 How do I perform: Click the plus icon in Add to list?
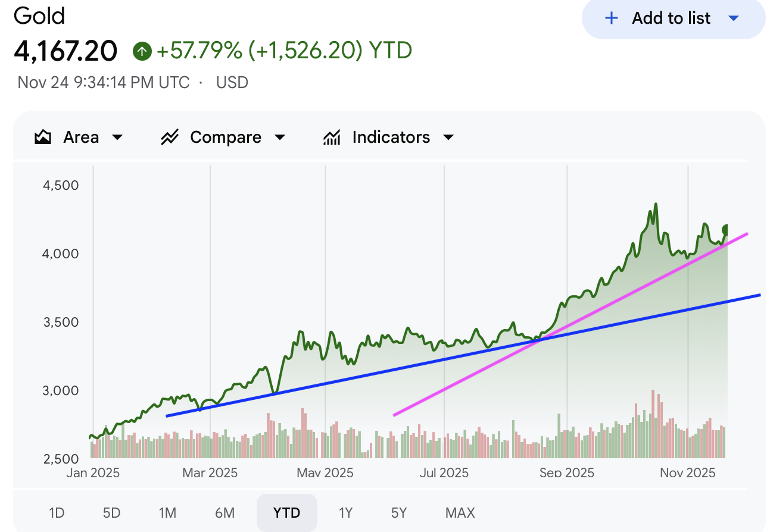611,18
